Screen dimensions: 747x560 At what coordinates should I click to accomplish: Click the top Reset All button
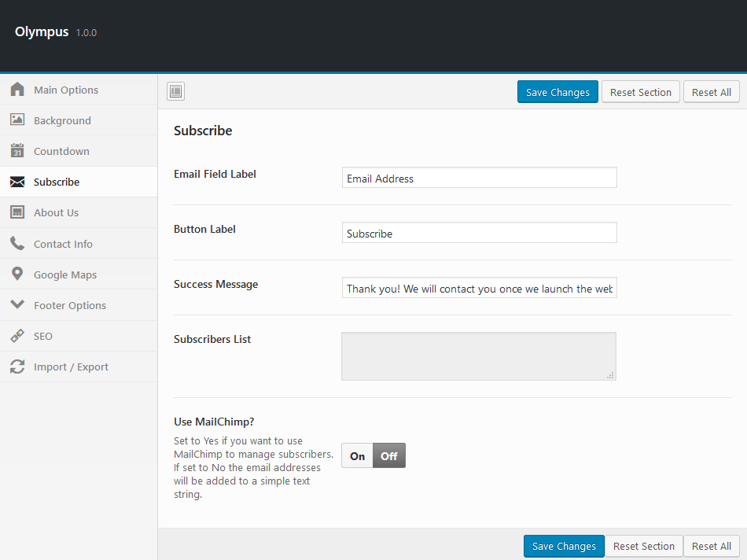point(711,92)
